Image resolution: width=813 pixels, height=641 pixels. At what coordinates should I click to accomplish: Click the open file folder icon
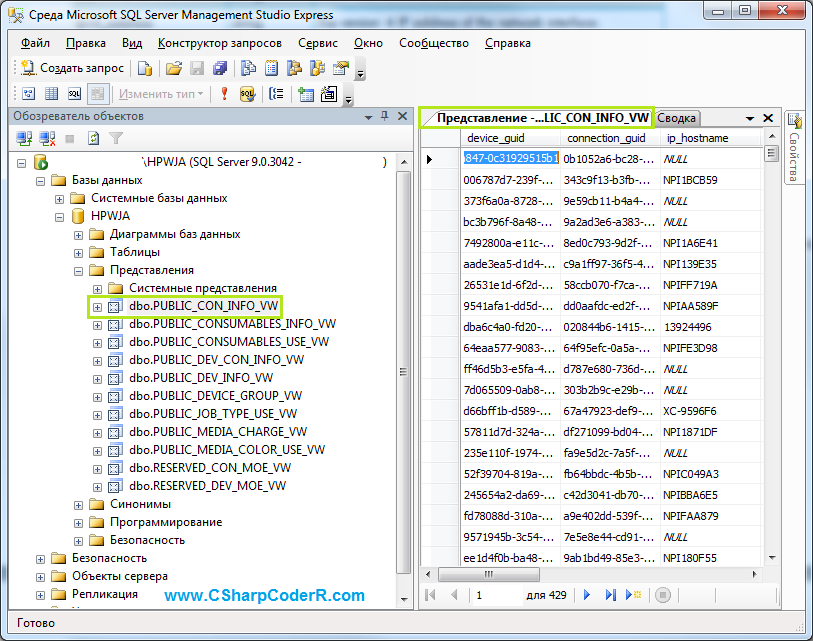pyautogui.click(x=174, y=68)
